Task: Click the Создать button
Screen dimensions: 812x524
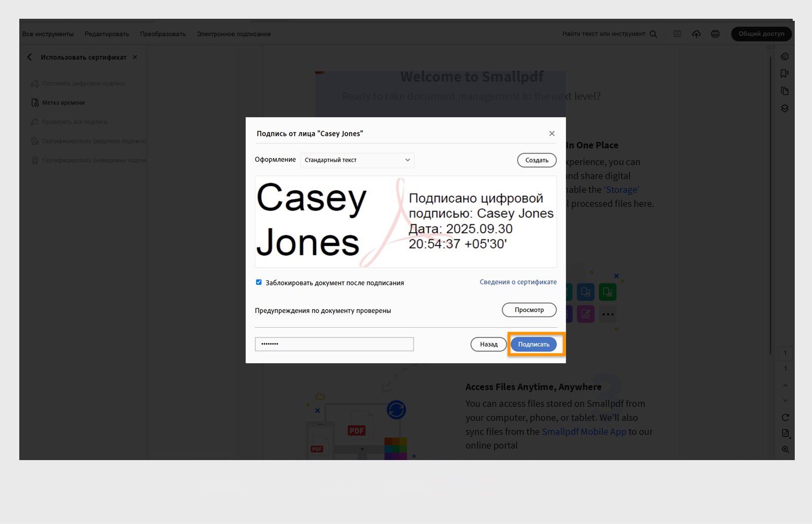Action: pyautogui.click(x=537, y=160)
